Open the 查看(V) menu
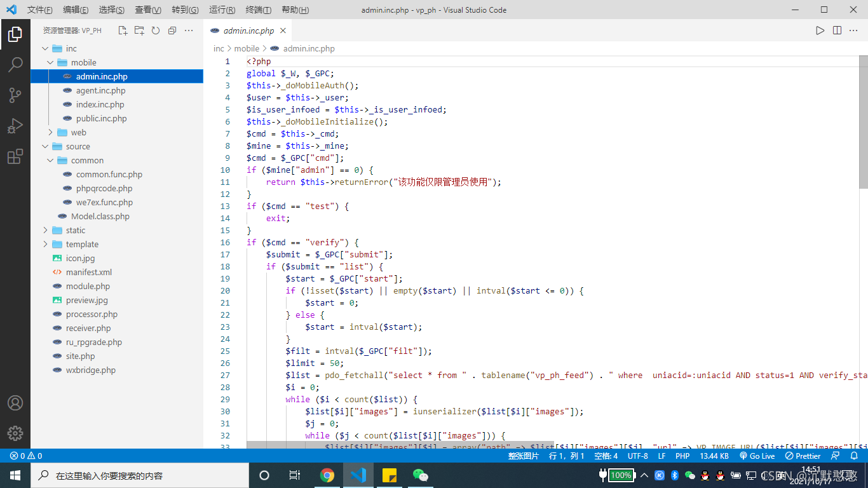The height and width of the screenshot is (488, 868). (x=148, y=10)
